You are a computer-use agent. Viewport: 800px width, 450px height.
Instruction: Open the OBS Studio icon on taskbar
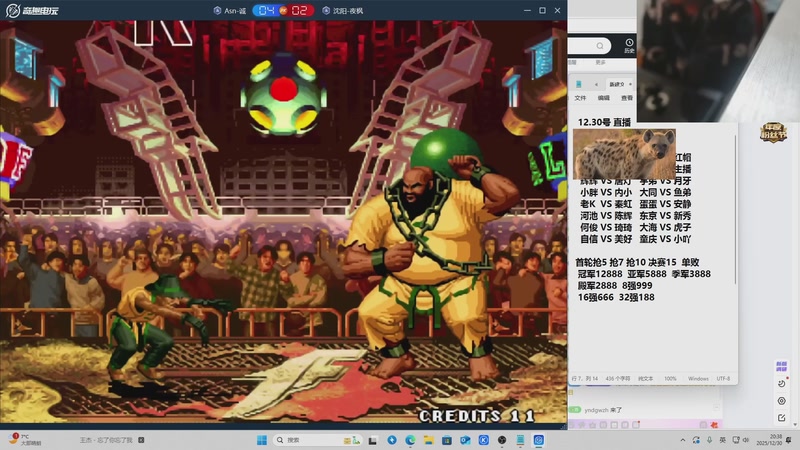click(502, 440)
